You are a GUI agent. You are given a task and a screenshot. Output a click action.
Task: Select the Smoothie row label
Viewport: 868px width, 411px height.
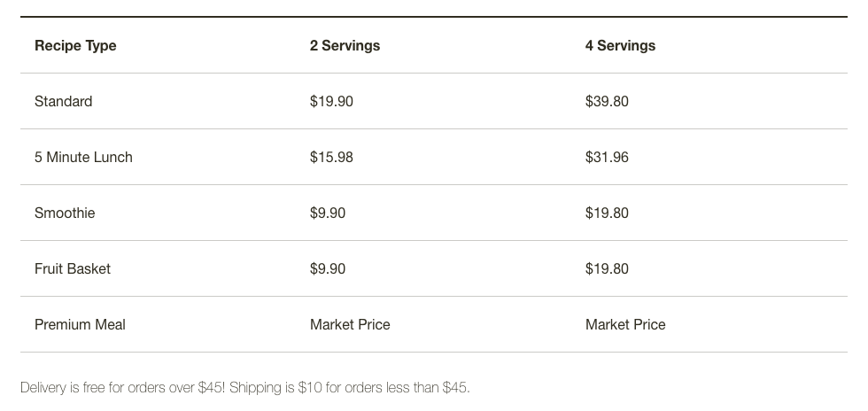65,213
